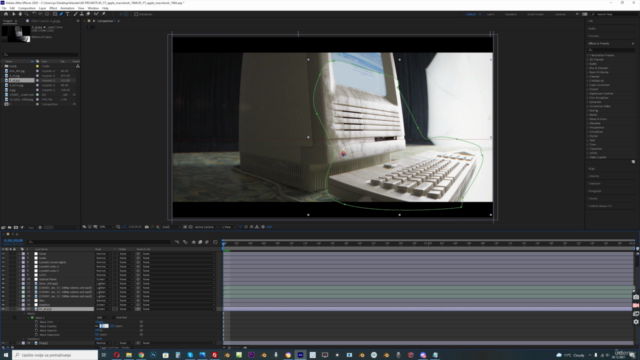
Task: Select the Selection (arrow) tool
Action: (x=13, y=14)
